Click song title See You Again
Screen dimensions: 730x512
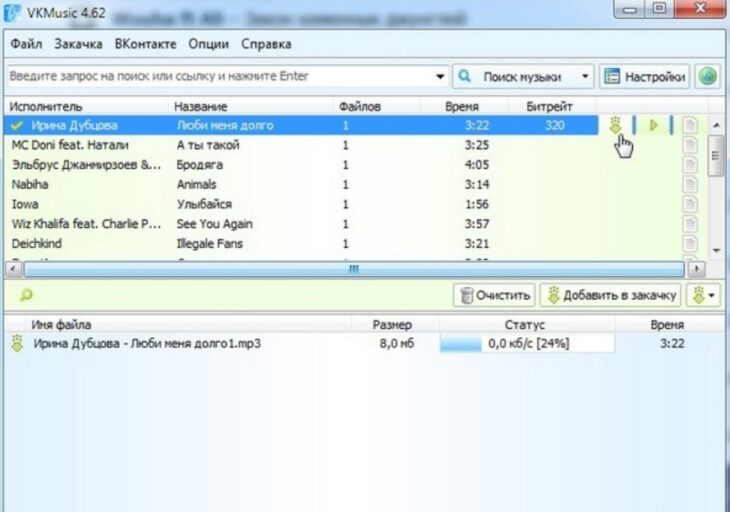(215, 224)
